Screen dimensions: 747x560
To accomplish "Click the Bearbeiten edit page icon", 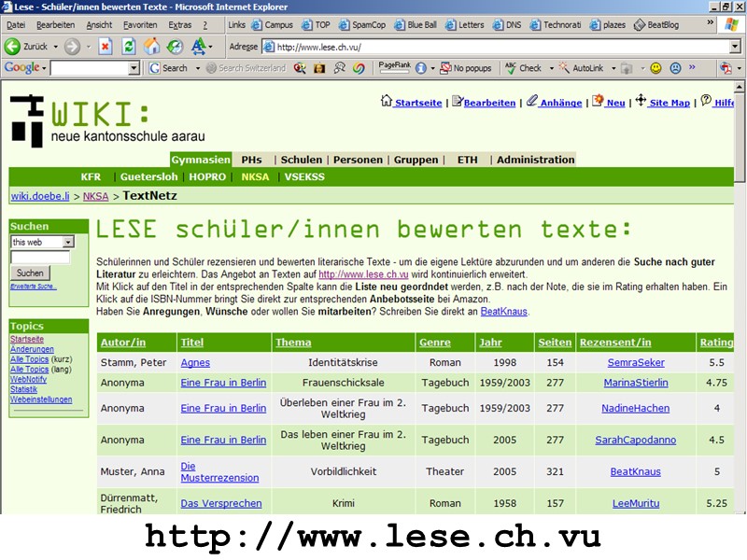I will 458,101.
